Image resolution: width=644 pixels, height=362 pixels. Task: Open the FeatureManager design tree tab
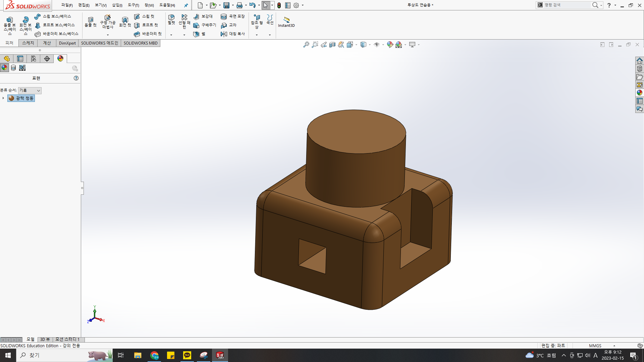[7, 59]
